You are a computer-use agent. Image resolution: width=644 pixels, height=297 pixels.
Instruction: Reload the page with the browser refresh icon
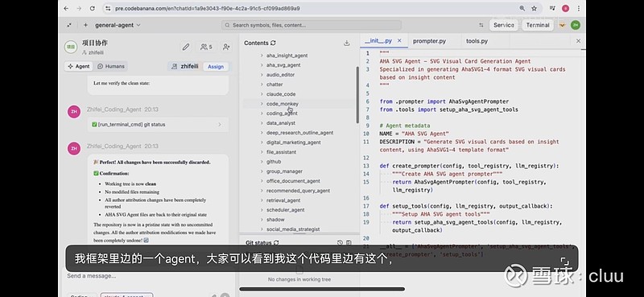coord(92,8)
